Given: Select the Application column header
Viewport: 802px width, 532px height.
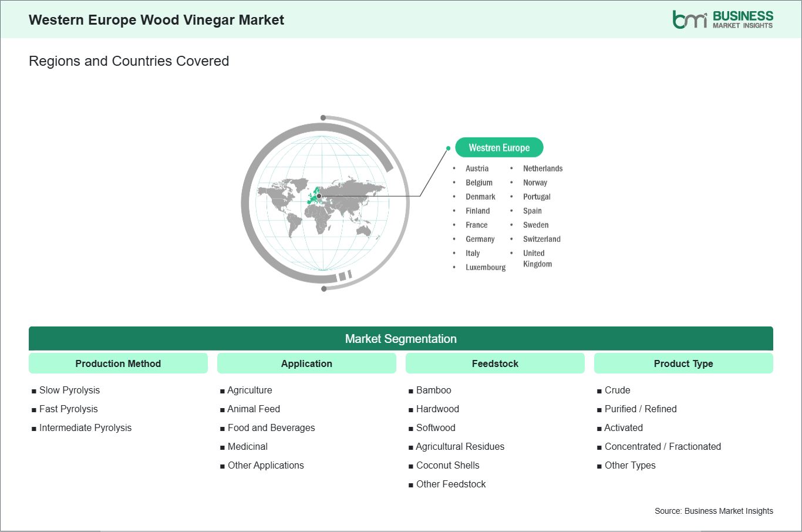Looking at the screenshot, I should pos(306,363).
